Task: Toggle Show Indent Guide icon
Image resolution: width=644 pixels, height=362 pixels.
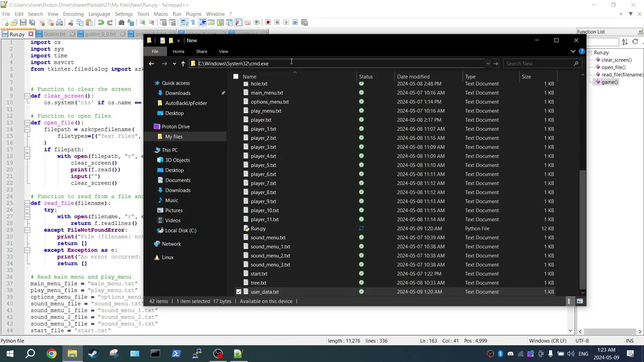Action: (202, 22)
